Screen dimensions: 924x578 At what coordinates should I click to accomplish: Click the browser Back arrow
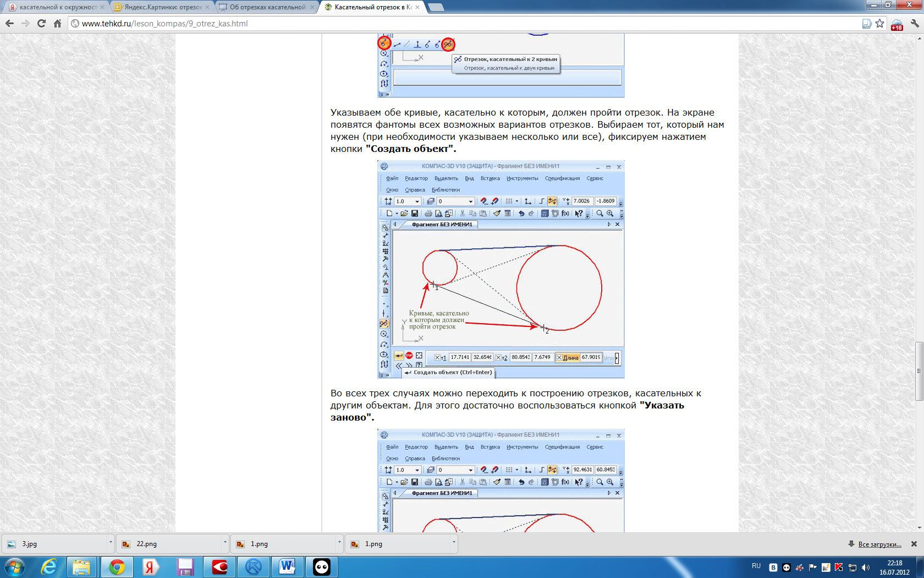click(9, 24)
